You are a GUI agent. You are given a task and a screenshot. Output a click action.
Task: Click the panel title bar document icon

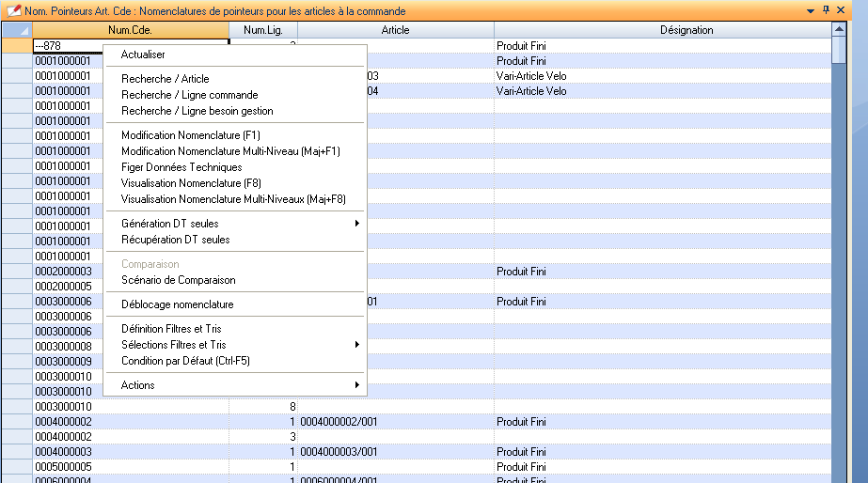(x=12, y=10)
